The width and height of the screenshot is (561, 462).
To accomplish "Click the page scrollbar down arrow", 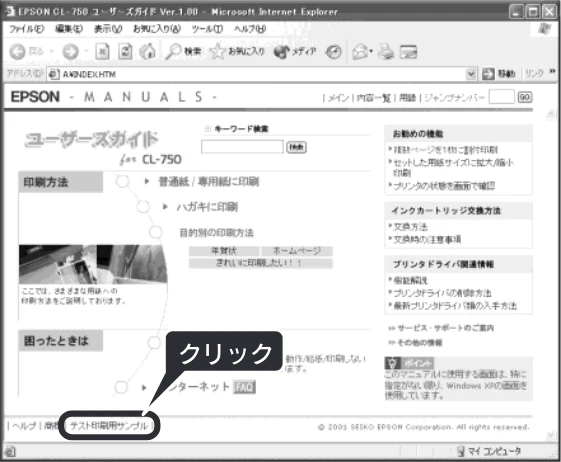I will [x=551, y=435].
